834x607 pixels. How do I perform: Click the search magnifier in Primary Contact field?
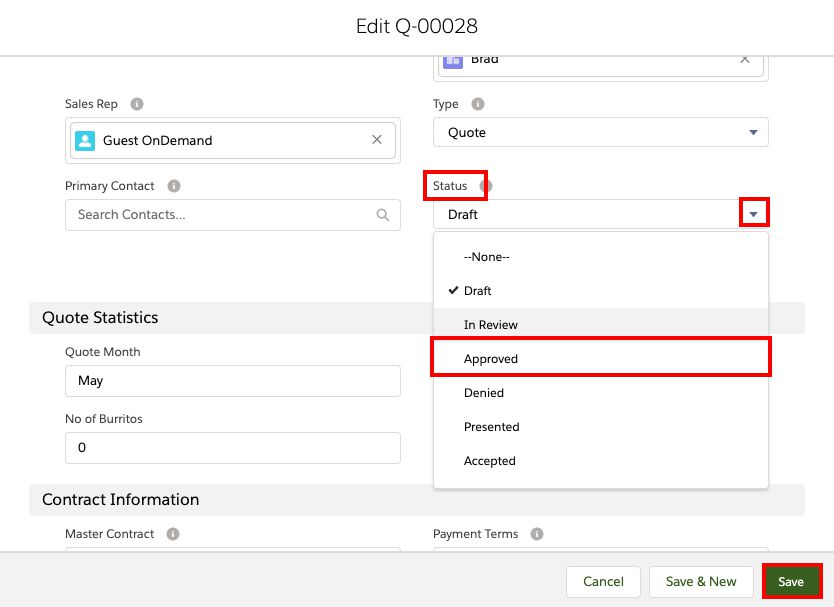click(x=383, y=214)
